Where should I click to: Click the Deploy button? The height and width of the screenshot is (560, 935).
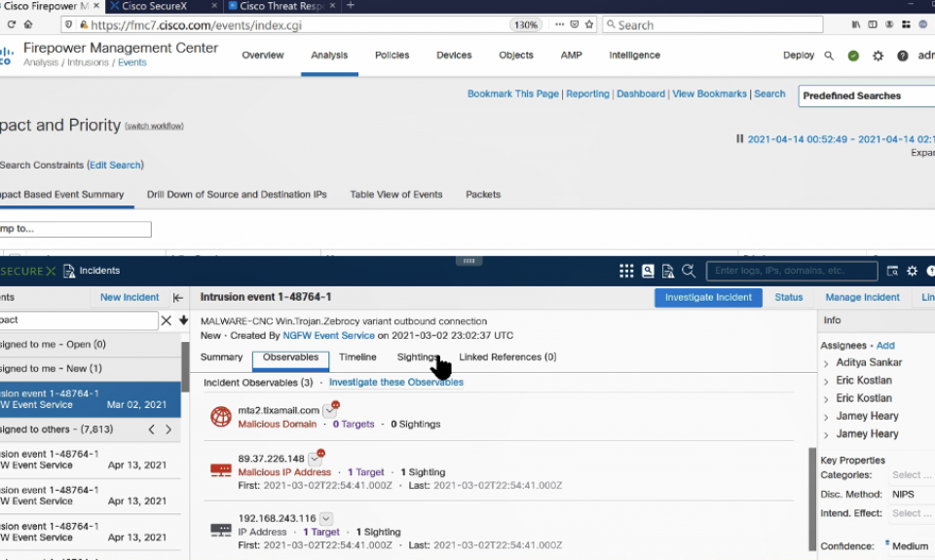coord(799,56)
